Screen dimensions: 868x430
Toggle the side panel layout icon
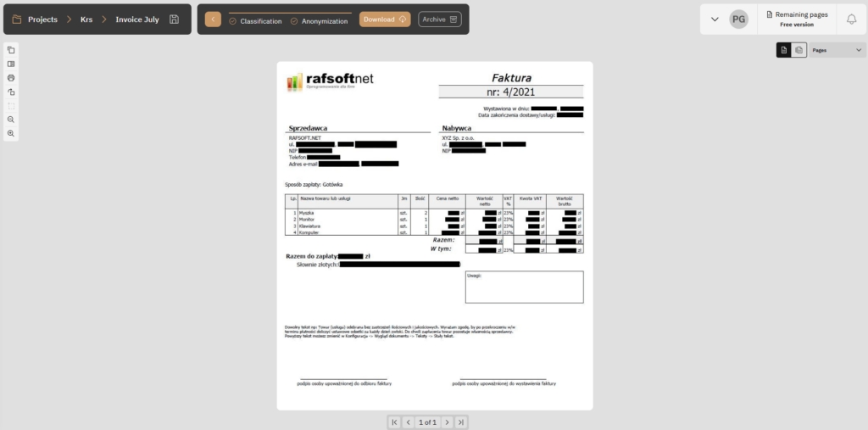click(x=11, y=64)
